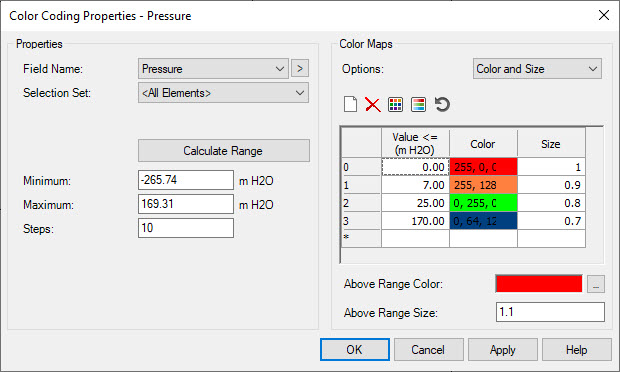Click the New color map row icon

(350, 105)
